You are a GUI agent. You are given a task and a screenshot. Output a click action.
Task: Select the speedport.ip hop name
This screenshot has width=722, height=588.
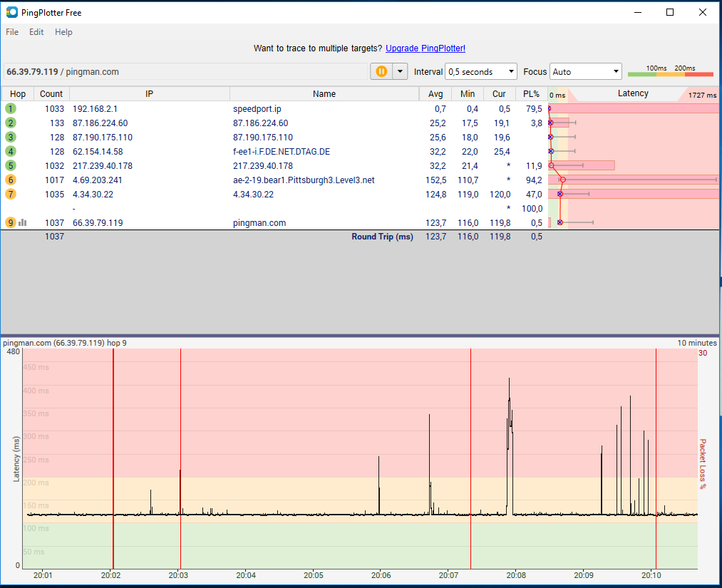tap(257, 109)
